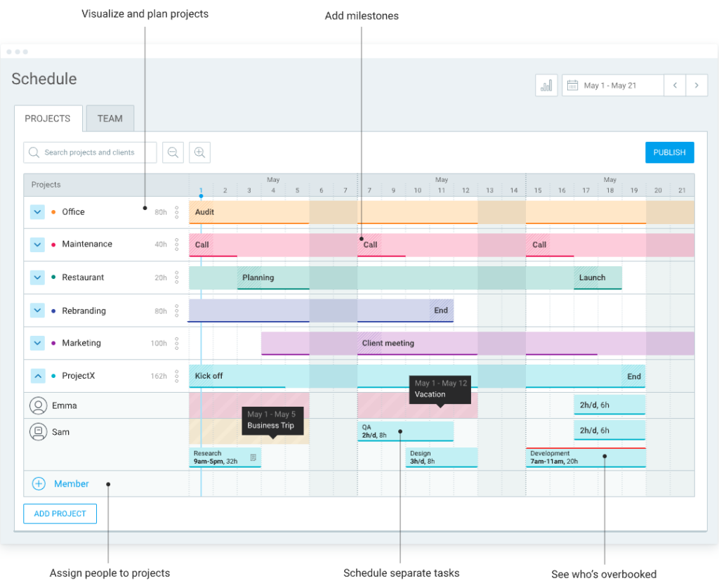Collapse the ProjectX project row

coord(37,376)
